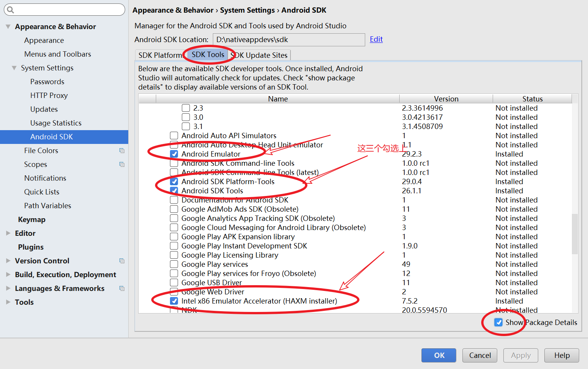Check the 3.0 version checkbox
The height and width of the screenshot is (369, 588).
click(x=186, y=117)
